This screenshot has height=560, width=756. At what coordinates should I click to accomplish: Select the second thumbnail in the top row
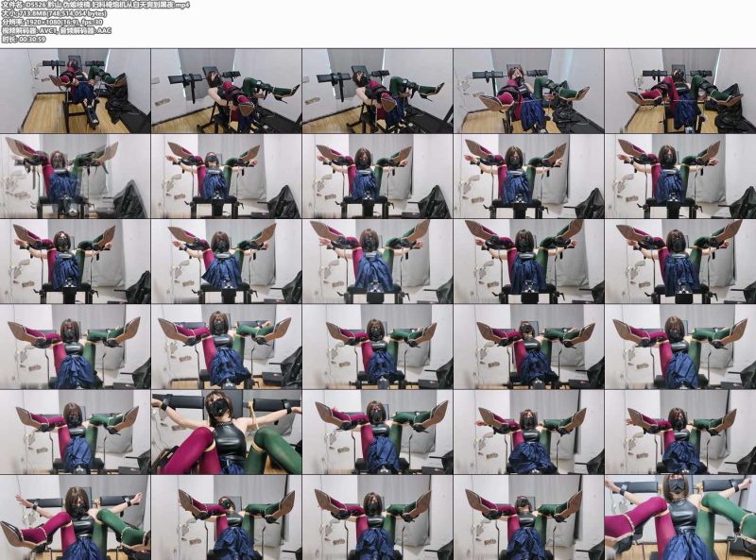(227, 91)
